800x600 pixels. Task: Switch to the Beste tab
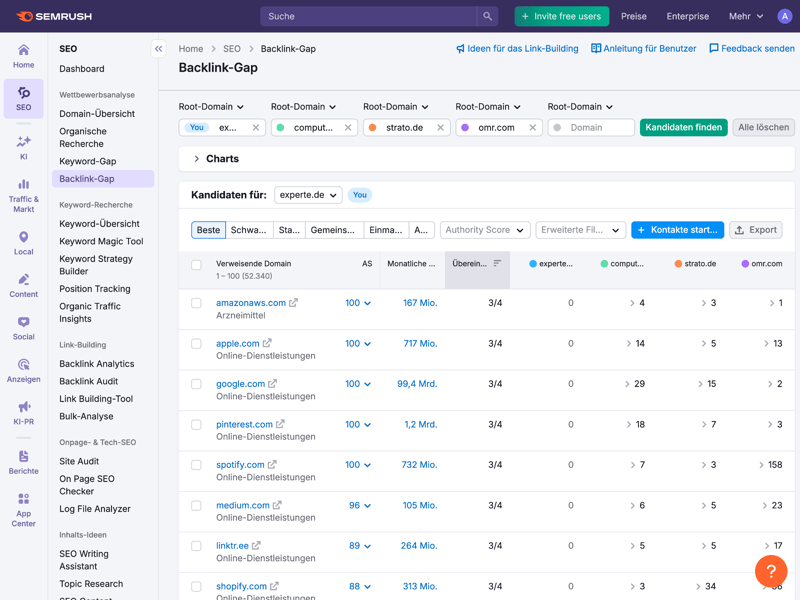(x=209, y=230)
